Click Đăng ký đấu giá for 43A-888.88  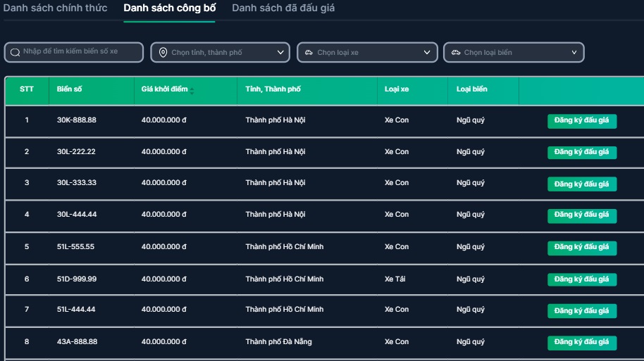(x=582, y=343)
